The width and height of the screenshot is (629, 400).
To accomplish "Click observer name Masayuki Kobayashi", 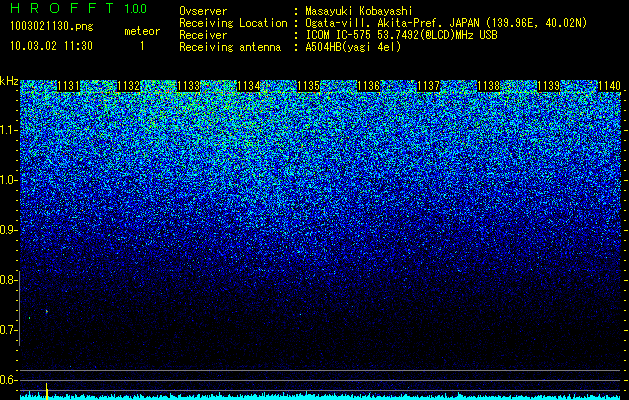I will pos(359,11).
